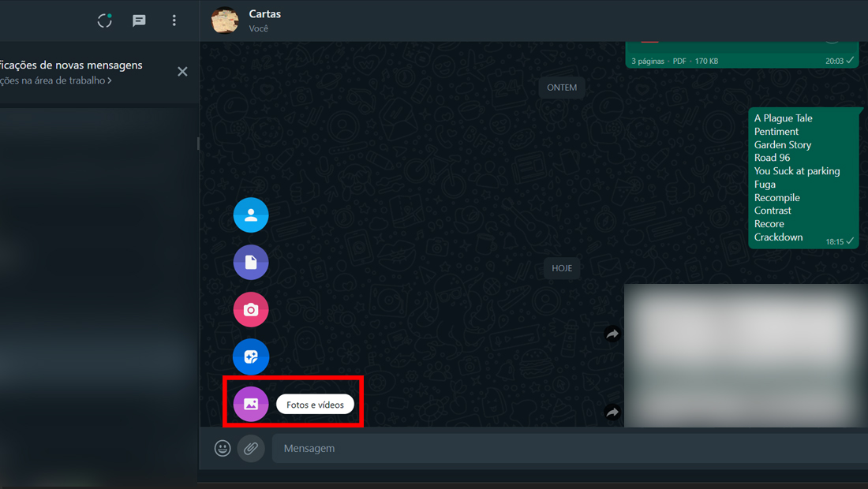Open the blurred image sent today
Viewport: 868px width, 489px height.
click(746, 355)
